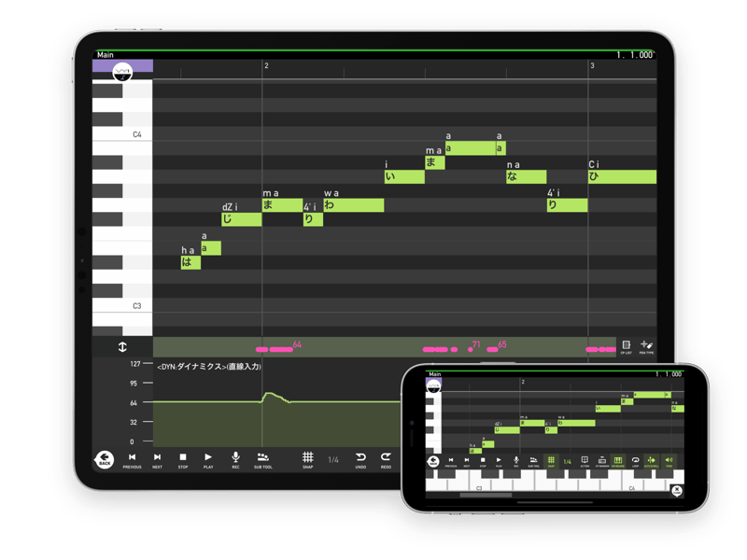The height and width of the screenshot is (560, 747).
Task: Click the DYN dynamics curve peak
Action: pos(270,394)
